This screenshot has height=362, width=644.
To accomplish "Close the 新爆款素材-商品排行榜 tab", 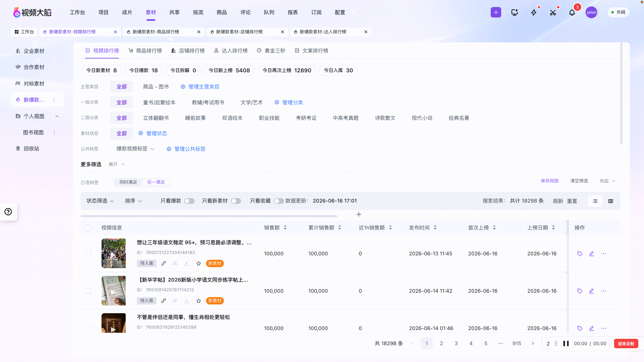I will click(x=199, y=32).
